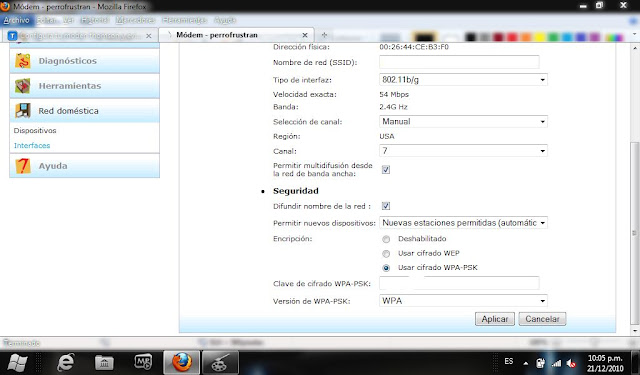The width and height of the screenshot is (640, 375).
Task: Open the film reel app in taskbar
Action: (x=221, y=362)
